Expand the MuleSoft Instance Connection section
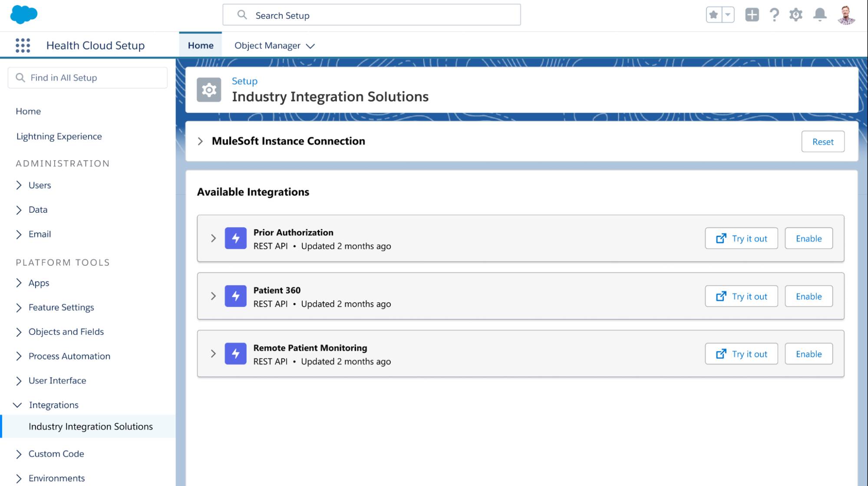The width and height of the screenshot is (868, 486). click(201, 141)
